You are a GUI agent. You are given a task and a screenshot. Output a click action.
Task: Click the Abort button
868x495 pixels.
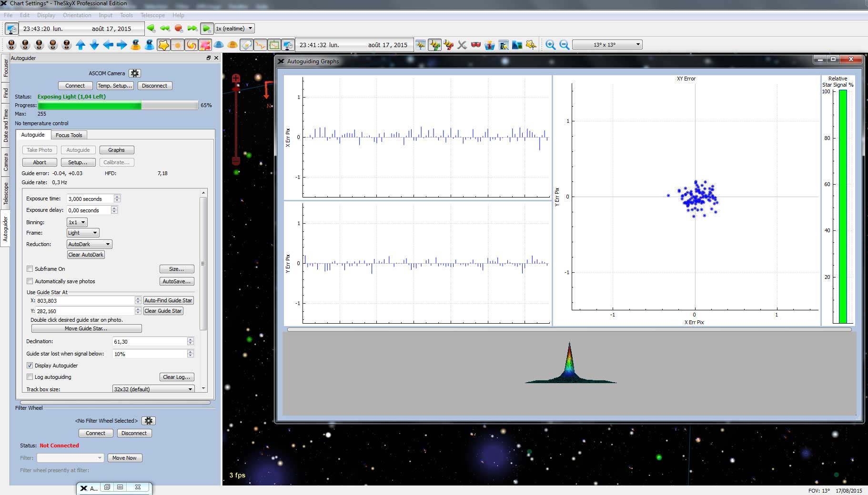39,162
